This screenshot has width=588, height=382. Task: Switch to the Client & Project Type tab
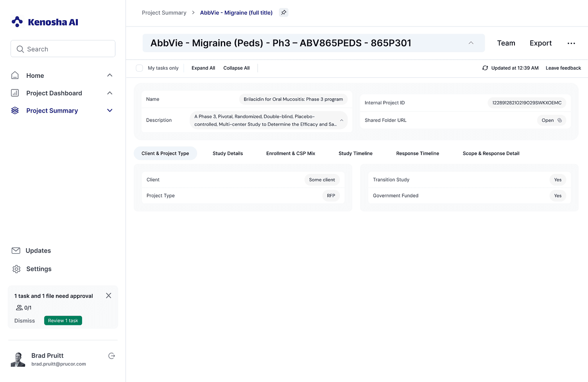[x=165, y=153]
